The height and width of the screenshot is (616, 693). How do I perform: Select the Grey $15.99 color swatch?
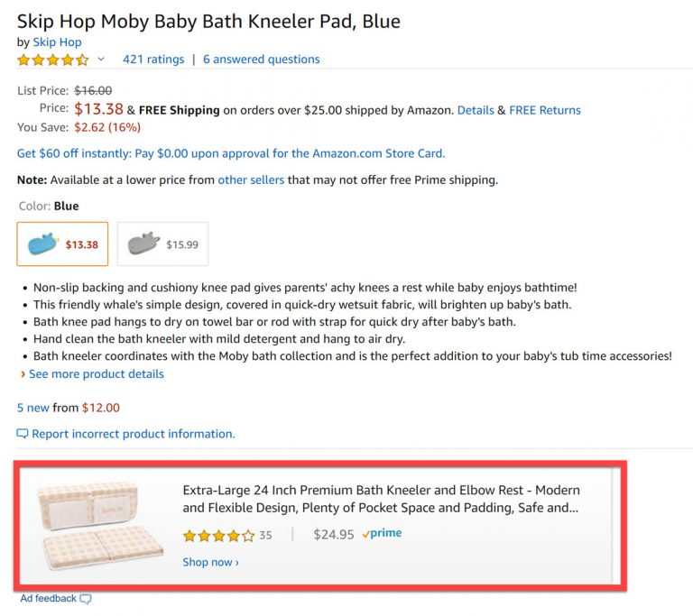[162, 244]
